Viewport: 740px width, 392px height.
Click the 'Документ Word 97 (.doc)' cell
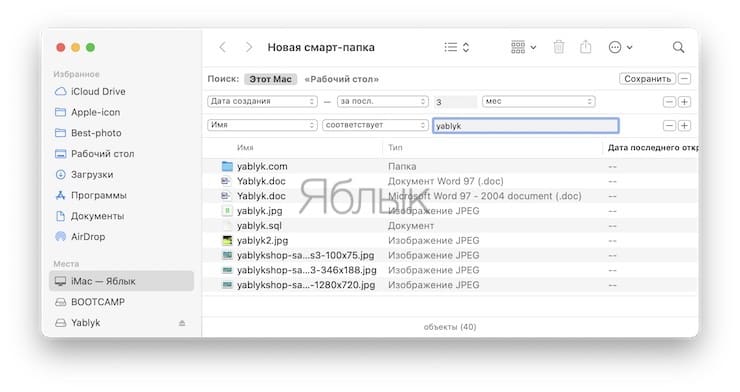pyautogui.click(x=446, y=181)
